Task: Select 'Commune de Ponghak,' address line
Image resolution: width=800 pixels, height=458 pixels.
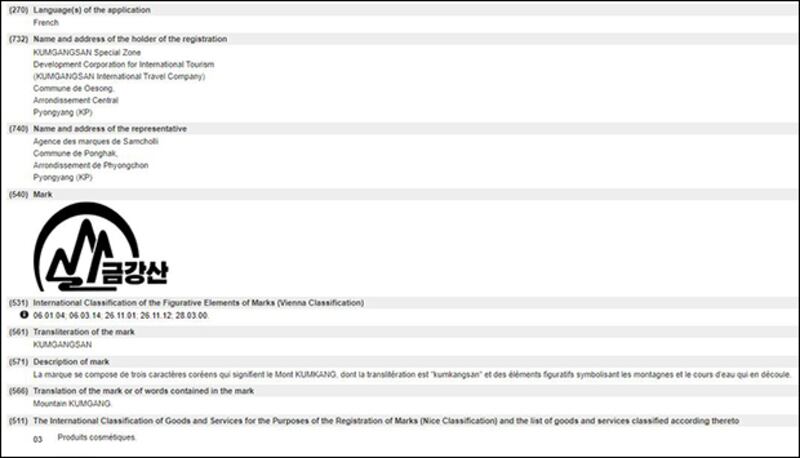Action: [76, 154]
